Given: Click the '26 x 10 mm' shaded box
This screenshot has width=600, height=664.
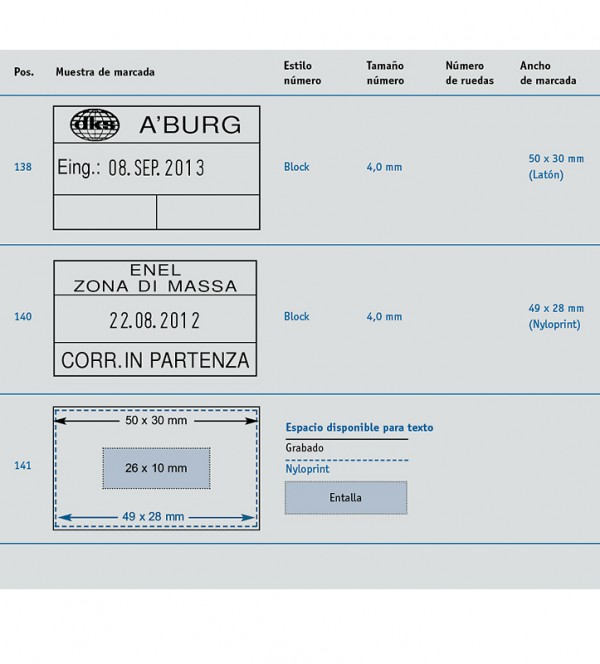Looking at the screenshot, I should pos(156,468).
